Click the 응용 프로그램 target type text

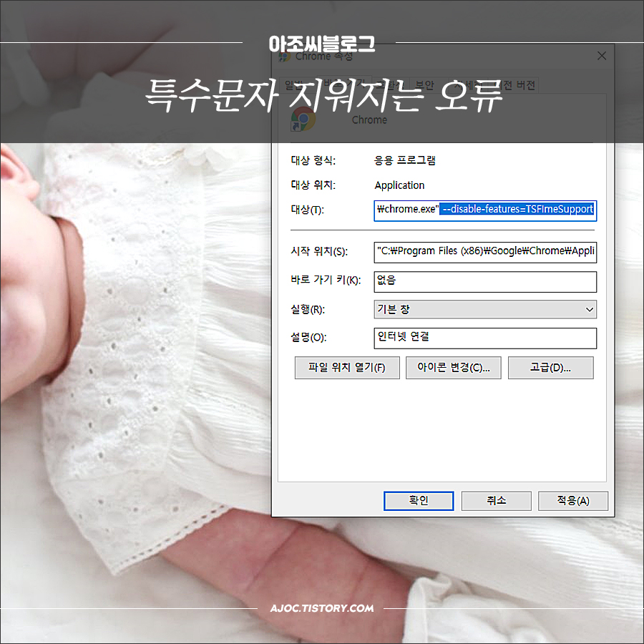click(404, 160)
